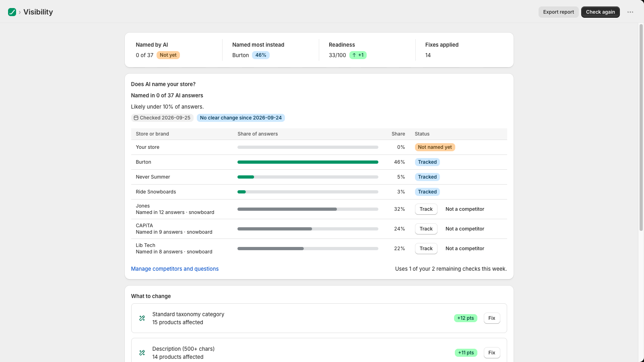The image size is (644, 362).
Task: Click the Not yet badge
Action: click(168, 55)
